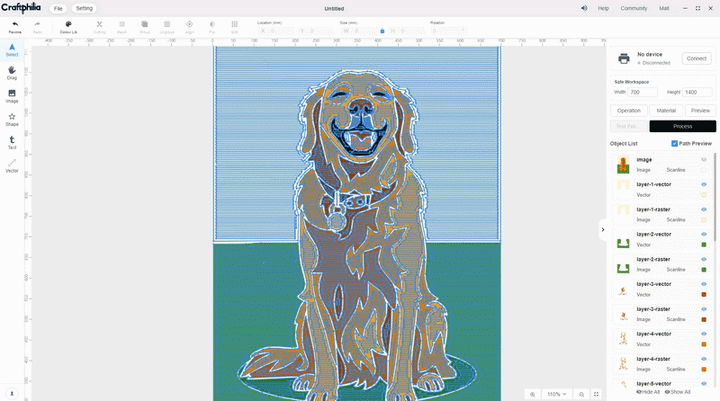Click the Flip toolbar icon
Viewport: 720px width, 401px height.
pyautogui.click(x=212, y=24)
